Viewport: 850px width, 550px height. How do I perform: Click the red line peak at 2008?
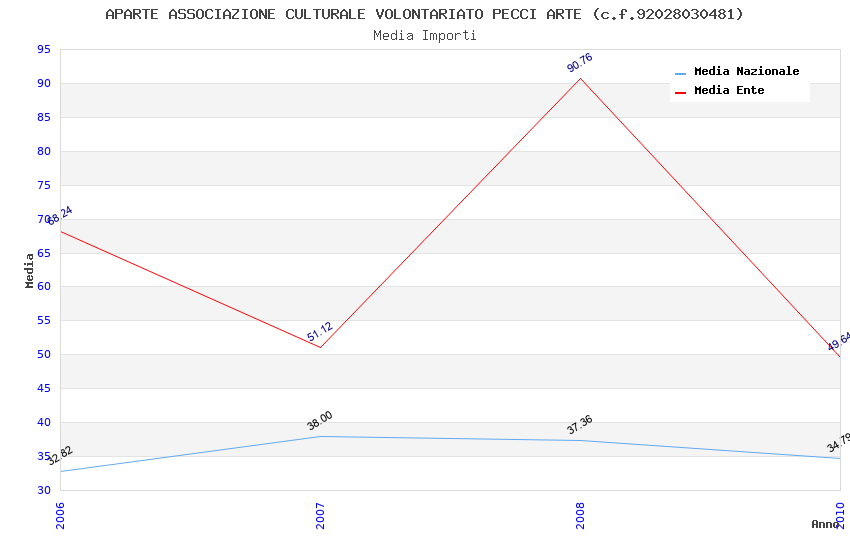pyautogui.click(x=580, y=79)
